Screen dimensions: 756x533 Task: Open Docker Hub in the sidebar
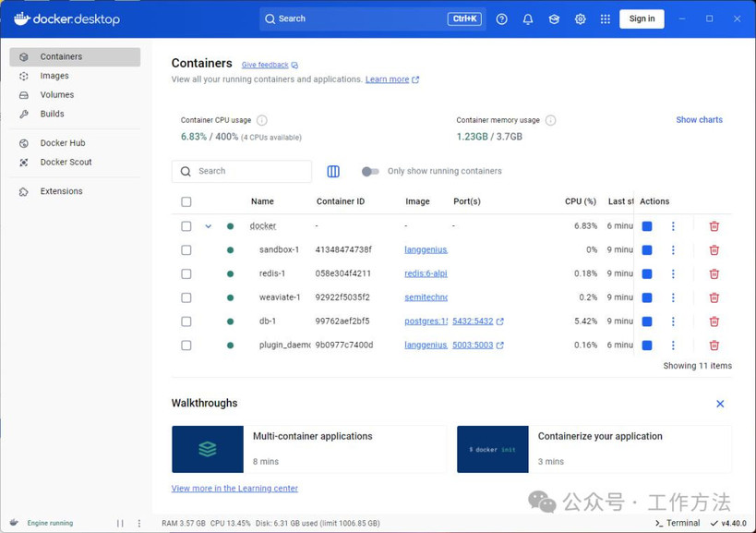75,143
